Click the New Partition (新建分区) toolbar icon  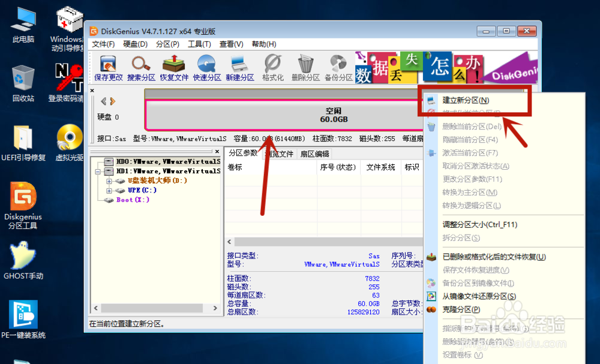pos(240,68)
